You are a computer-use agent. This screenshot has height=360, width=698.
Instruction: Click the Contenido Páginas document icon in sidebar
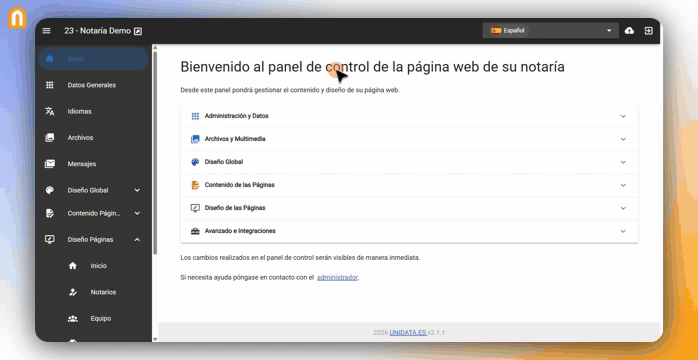[x=49, y=213]
